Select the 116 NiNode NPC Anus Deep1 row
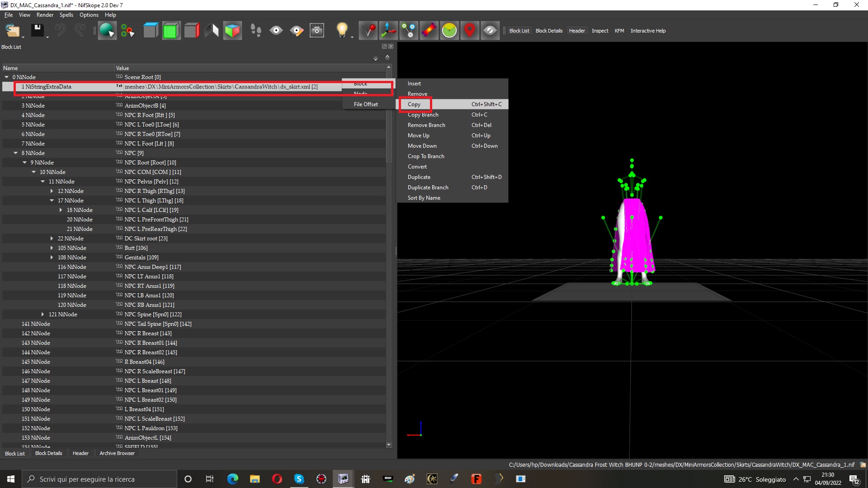868x488 pixels. click(x=194, y=267)
